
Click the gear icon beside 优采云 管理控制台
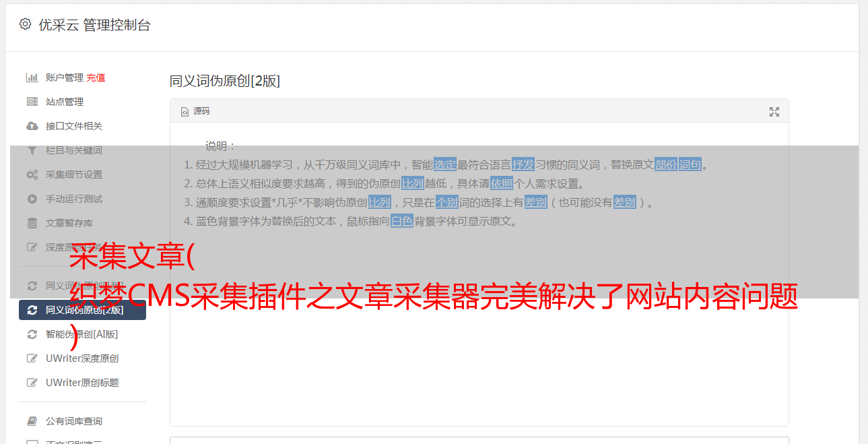25,24
